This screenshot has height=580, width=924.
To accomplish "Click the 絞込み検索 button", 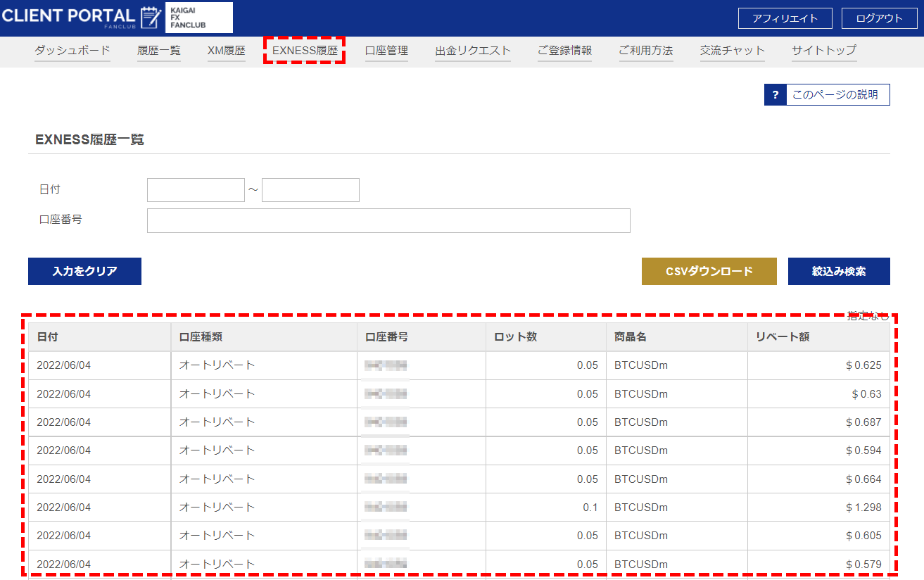I will point(839,271).
